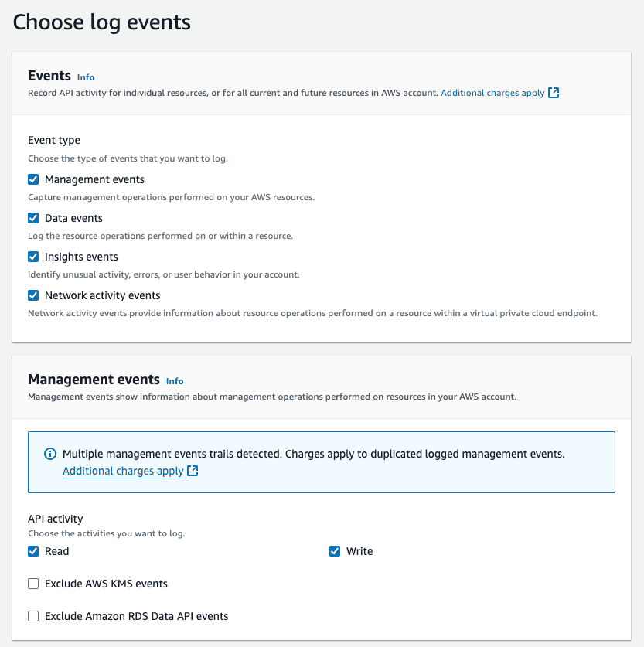Viewport: 644px width, 647px height.
Task: Click external link icon inside the alert banner
Action: tap(192, 471)
